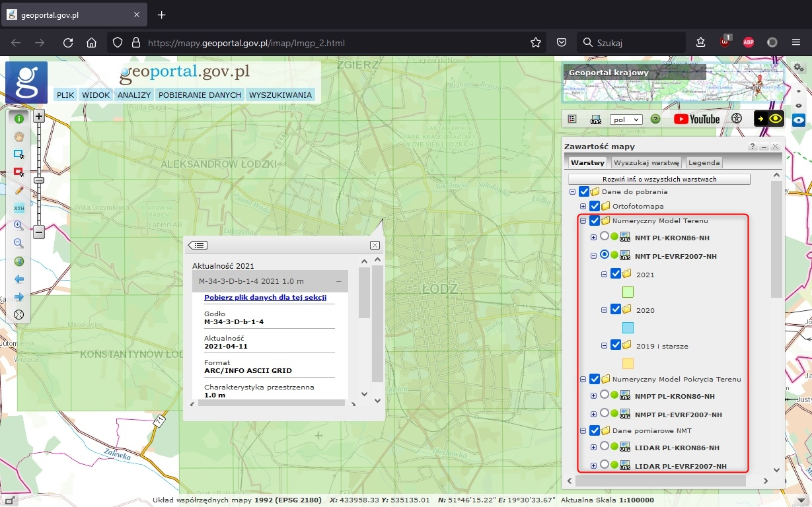Open the XYH coordinates tool

click(x=18, y=207)
